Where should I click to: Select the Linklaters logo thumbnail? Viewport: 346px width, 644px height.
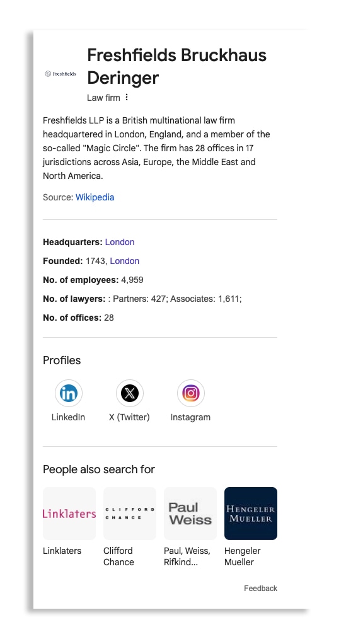[69, 514]
